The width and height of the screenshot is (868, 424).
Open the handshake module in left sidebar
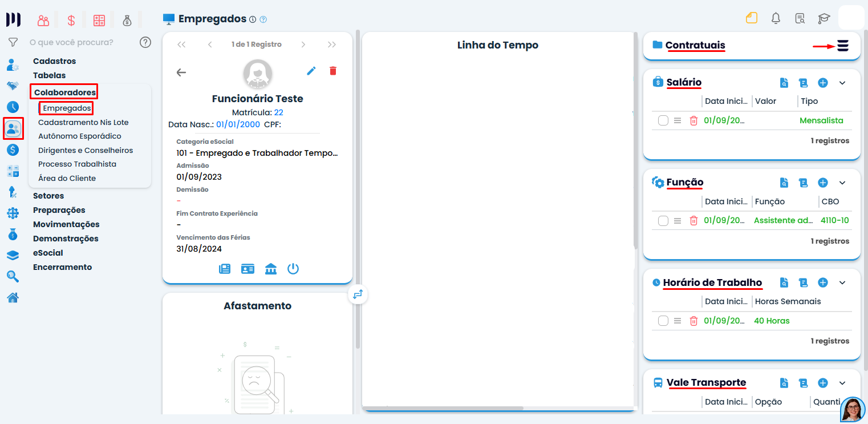coord(13,86)
